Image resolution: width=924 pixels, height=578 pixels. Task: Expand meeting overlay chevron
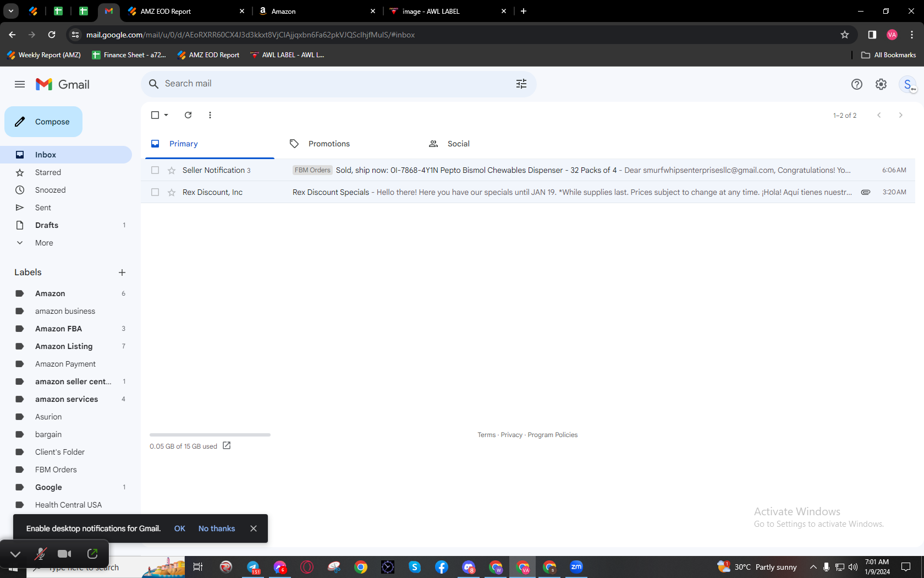pos(15,554)
